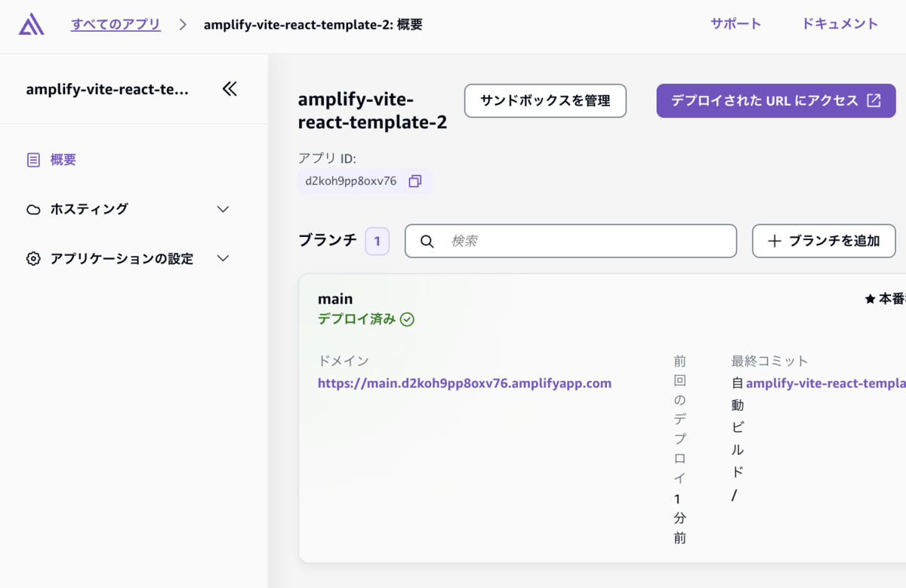Click the amplify-vite-react-template-2 page heading
The width and height of the screenshot is (906, 588).
[x=373, y=110]
